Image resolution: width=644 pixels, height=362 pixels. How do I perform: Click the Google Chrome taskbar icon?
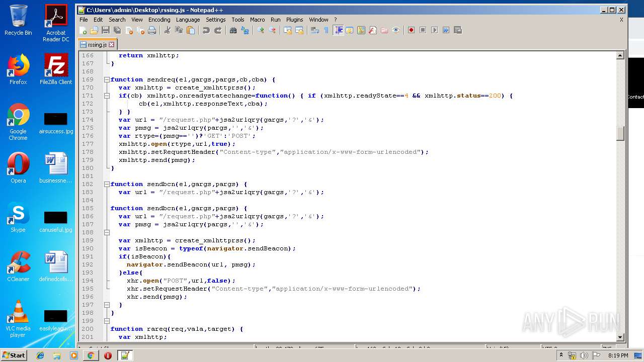[91, 355]
